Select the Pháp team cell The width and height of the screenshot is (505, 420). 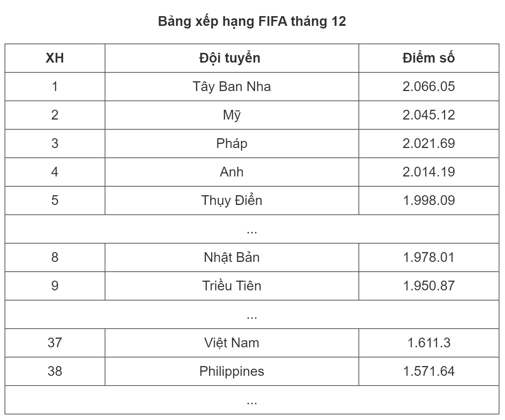tap(232, 143)
